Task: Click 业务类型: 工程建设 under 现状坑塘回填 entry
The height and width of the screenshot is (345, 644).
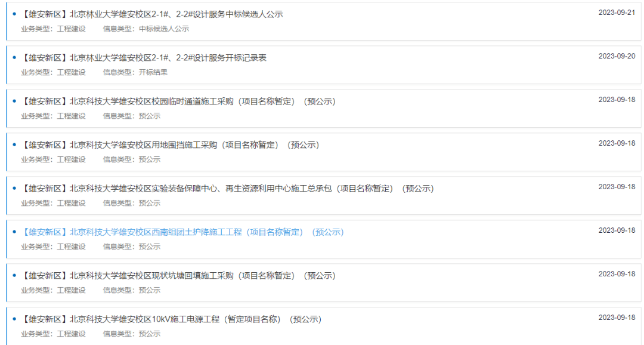Action: click(x=54, y=290)
